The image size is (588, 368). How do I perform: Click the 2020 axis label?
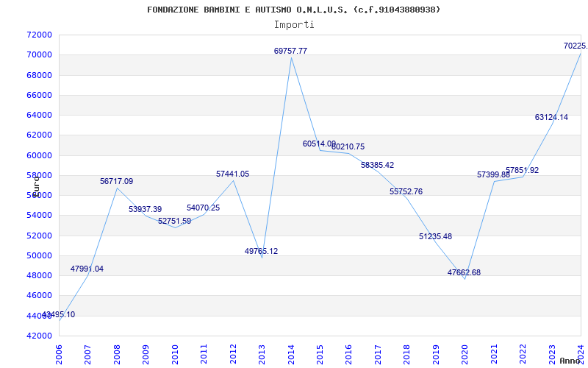click(465, 354)
